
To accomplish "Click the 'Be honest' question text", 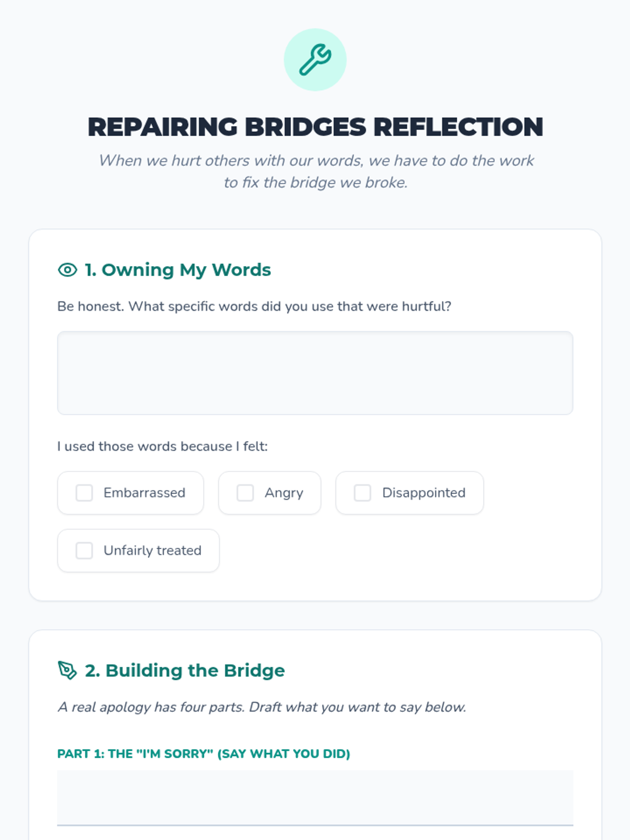I will 254,307.
